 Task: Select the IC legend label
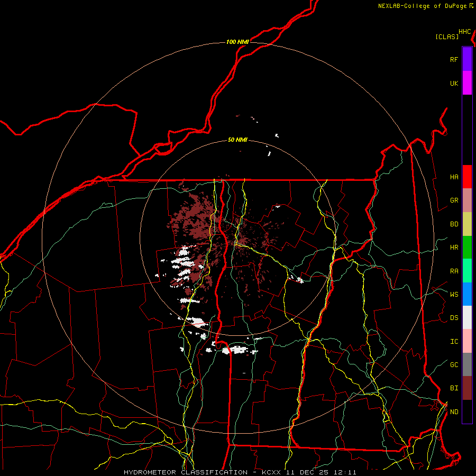tap(454, 341)
